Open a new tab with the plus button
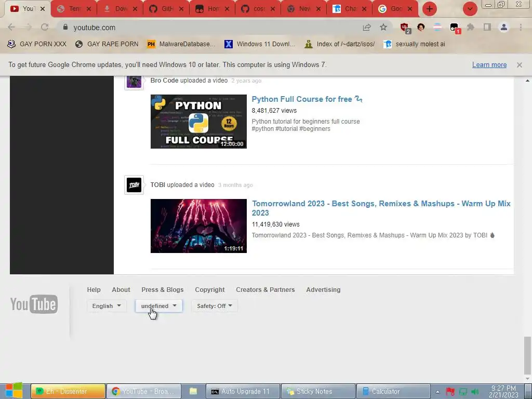The width and height of the screenshot is (532, 399). (x=430, y=9)
